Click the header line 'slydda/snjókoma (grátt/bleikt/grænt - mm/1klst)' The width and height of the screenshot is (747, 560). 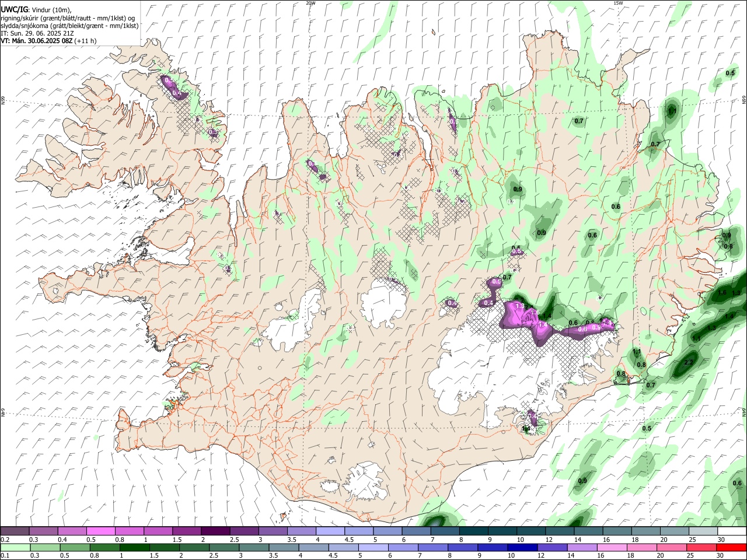pyautogui.click(x=69, y=26)
